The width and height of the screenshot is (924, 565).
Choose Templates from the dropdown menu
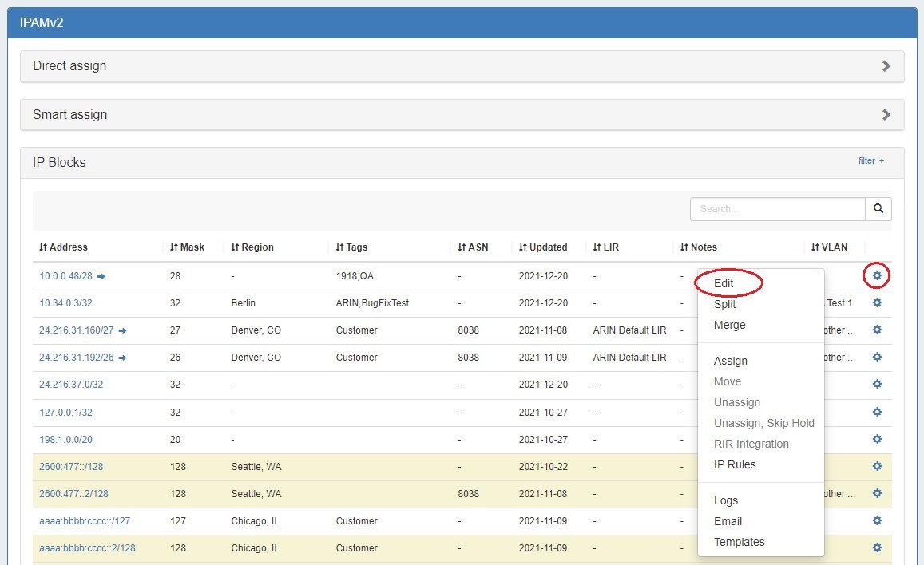pos(739,542)
